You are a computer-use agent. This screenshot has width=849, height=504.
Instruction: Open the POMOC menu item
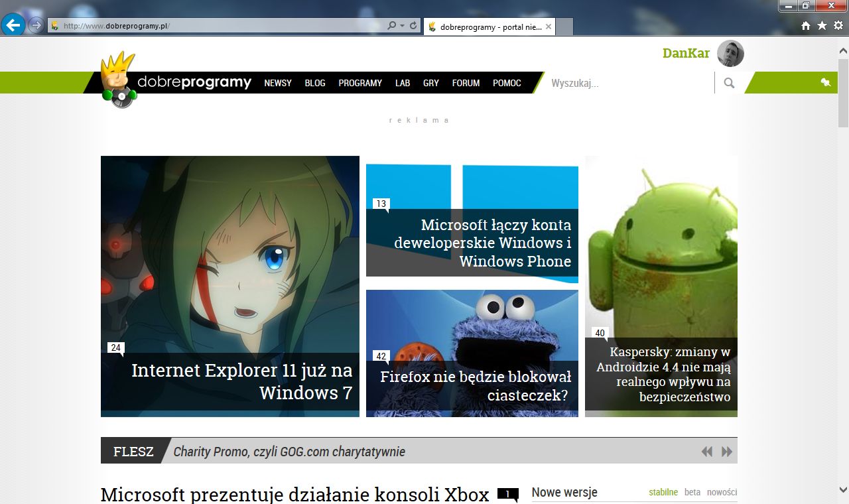tap(507, 83)
